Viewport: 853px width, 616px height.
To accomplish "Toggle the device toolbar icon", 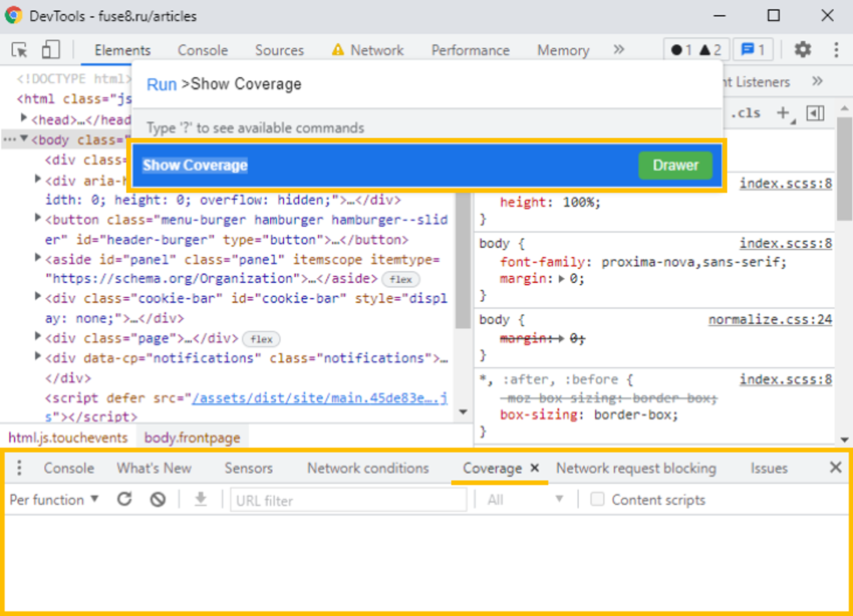I will (50, 49).
